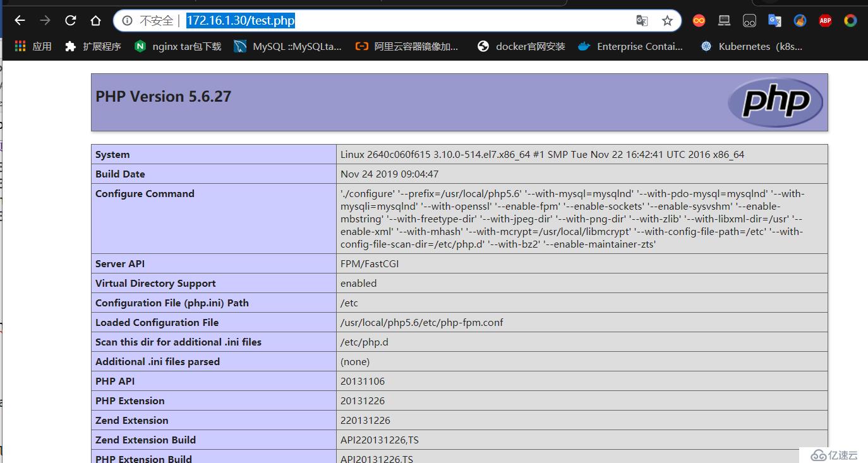
Task: Open the browser home page icon
Action: [95, 21]
